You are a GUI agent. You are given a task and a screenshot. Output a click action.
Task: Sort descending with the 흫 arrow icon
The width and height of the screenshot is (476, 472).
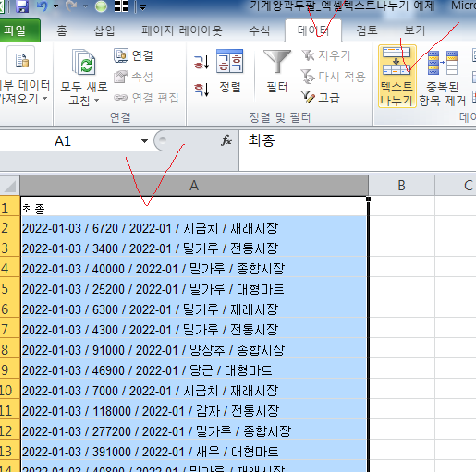coord(201,90)
